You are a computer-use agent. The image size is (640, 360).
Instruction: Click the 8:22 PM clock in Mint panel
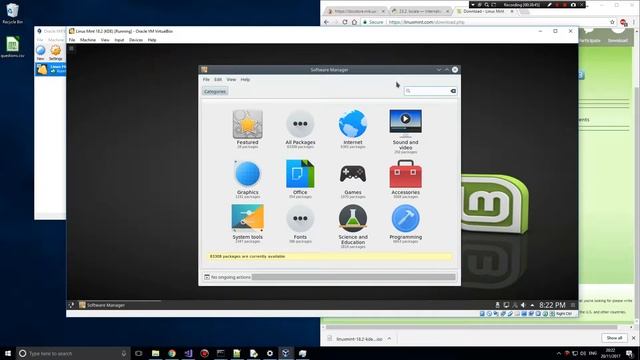552,305
